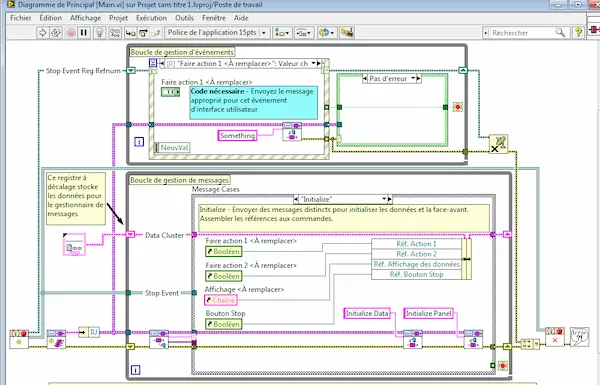Open the Édition menu
600x385 pixels.
pos(51,18)
